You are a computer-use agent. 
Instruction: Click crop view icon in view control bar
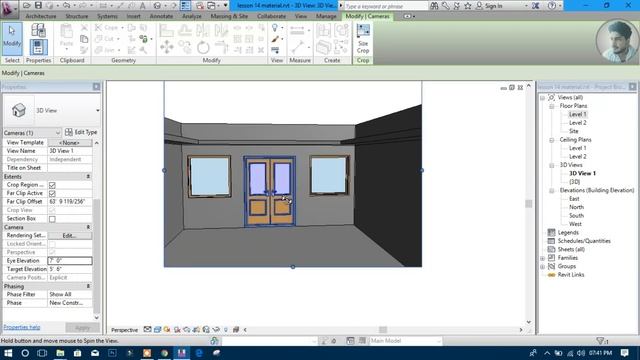tap(196, 329)
